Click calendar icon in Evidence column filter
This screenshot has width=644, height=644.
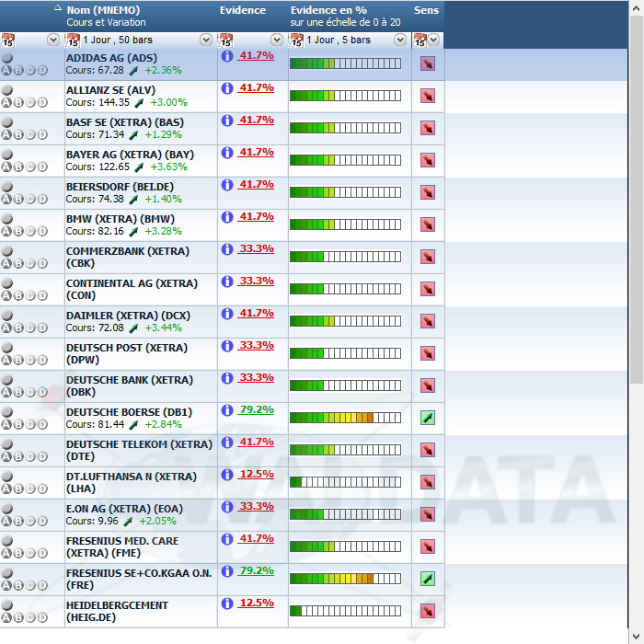coord(225,40)
